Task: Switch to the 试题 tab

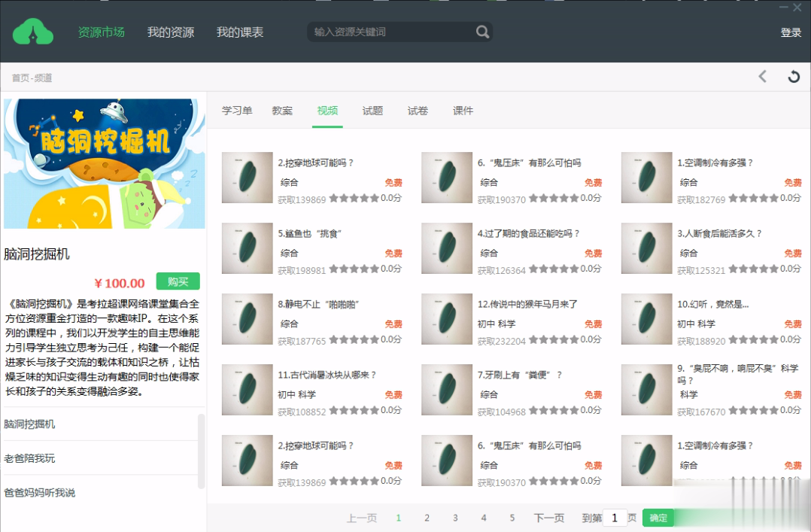Action: tap(372, 110)
